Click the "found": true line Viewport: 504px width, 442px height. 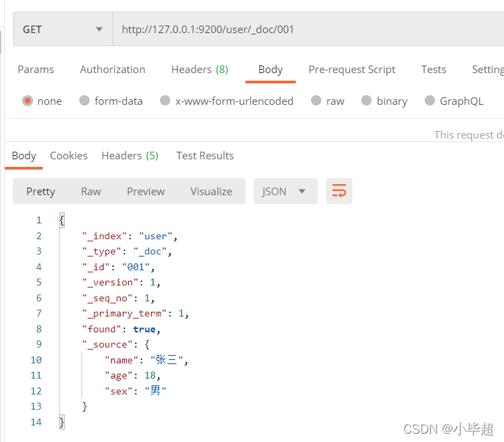click(x=121, y=329)
